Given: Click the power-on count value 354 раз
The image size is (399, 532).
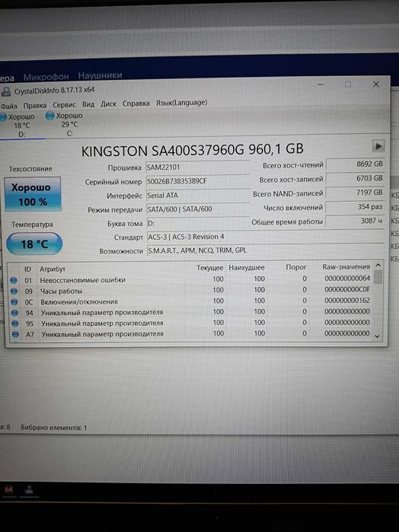Looking at the screenshot, I should [355, 207].
